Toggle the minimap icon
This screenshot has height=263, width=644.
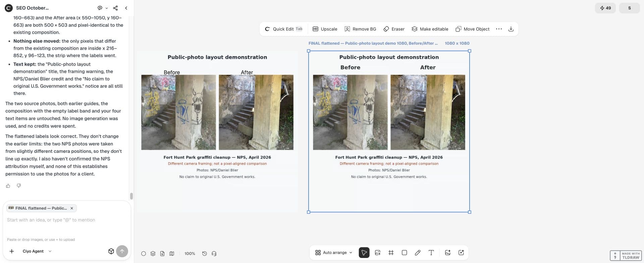(x=172, y=254)
